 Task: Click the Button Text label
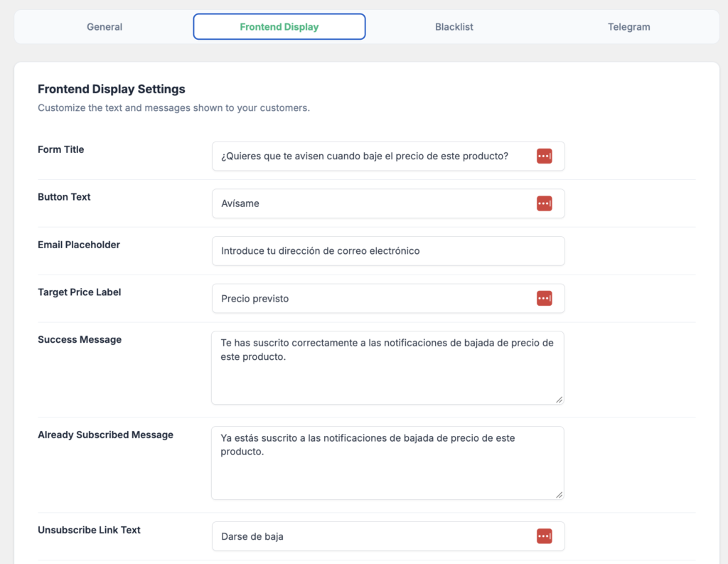pyautogui.click(x=64, y=197)
